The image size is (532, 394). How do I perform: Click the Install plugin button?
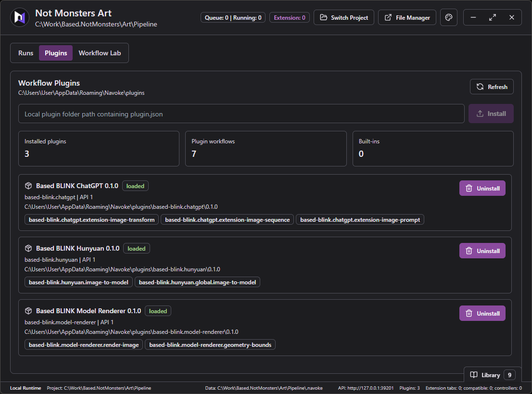pyautogui.click(x=491, y=114)
